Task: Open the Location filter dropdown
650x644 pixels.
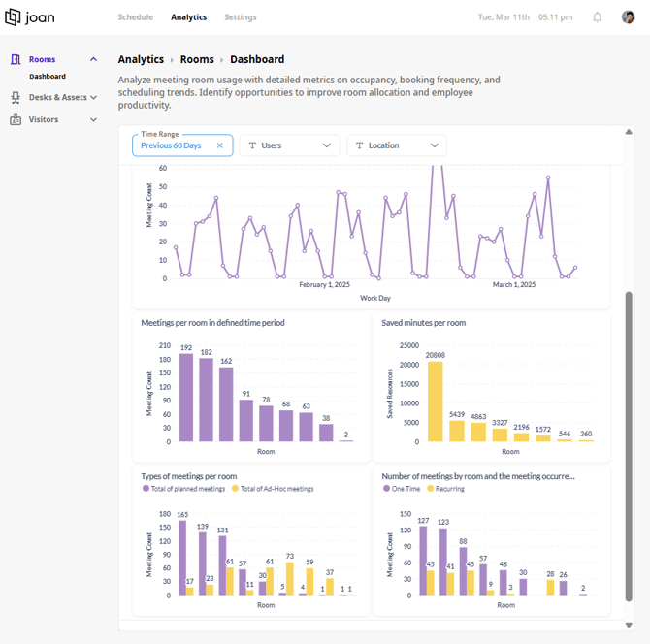Action: (x=397, y=145)
